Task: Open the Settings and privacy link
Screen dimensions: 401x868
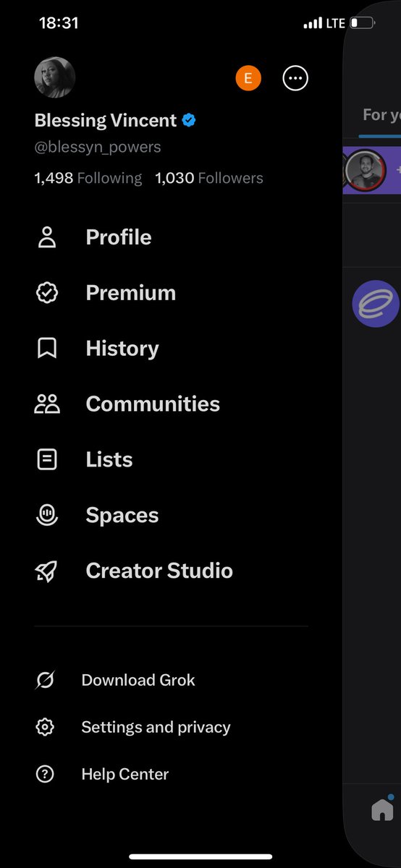Action: point(156,727)
